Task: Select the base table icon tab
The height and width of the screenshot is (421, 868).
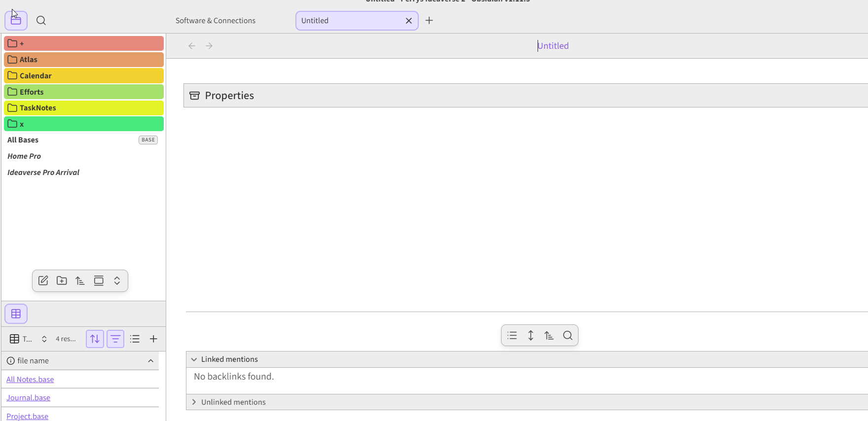Action: tap(16, 314)
